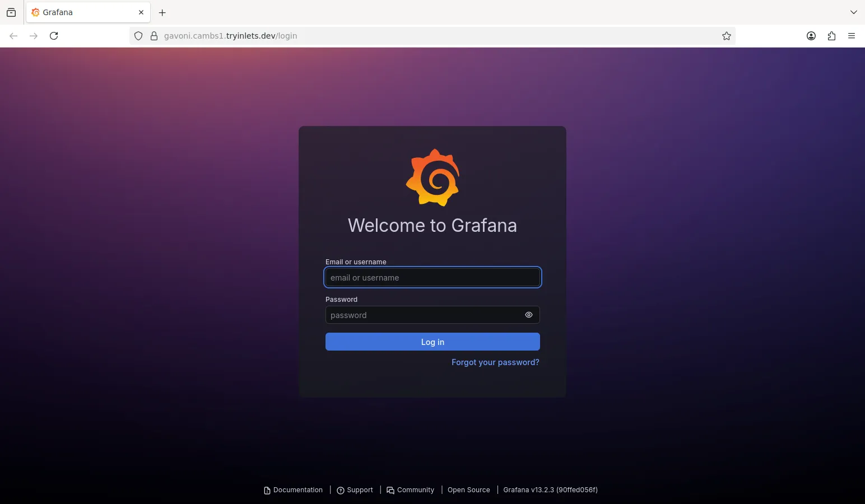Expand the list all tabs chevron
The width and height of the screenshot is (865, 504).
[854, 12]
